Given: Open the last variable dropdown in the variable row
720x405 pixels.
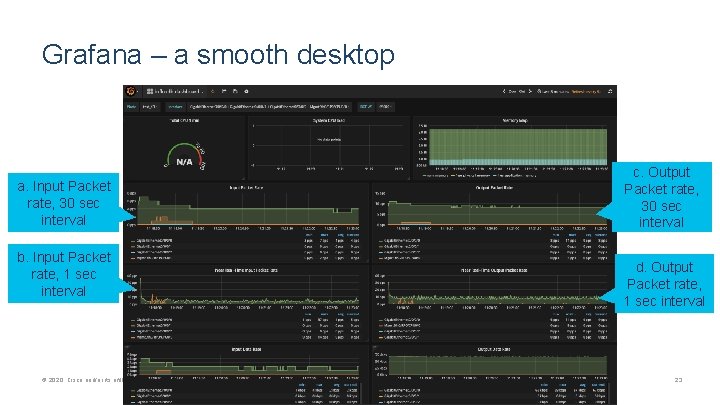Looking at the screenshot, I should [x=385, y=107].
